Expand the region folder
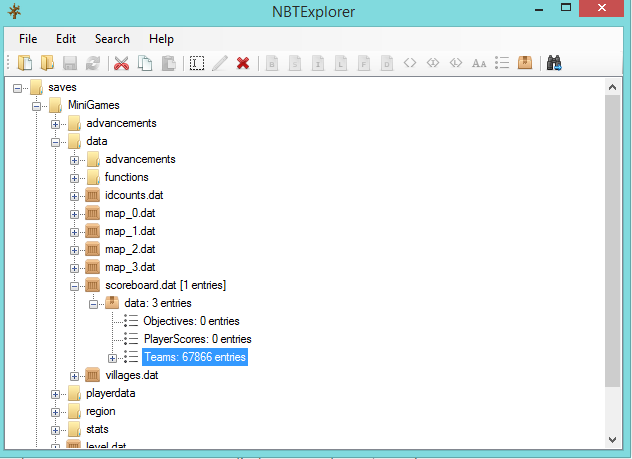The width and height of the screenshot is (632, 459). [56, 412]
